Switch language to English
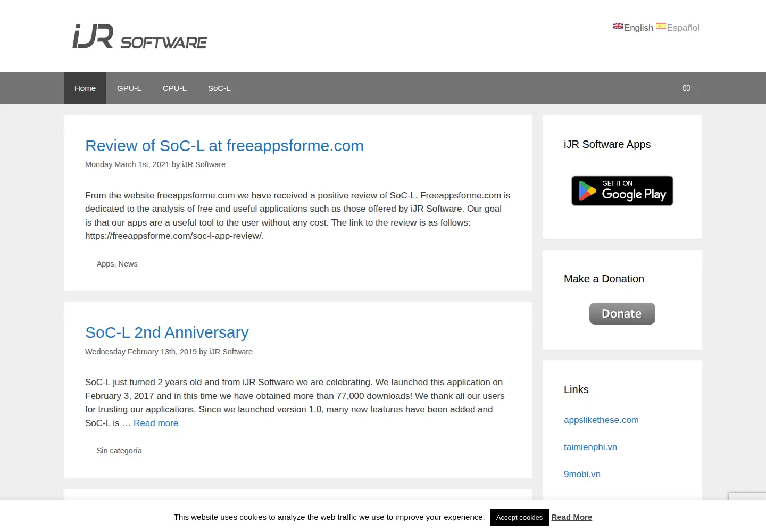766x532 pixels. tap(638, 28)
